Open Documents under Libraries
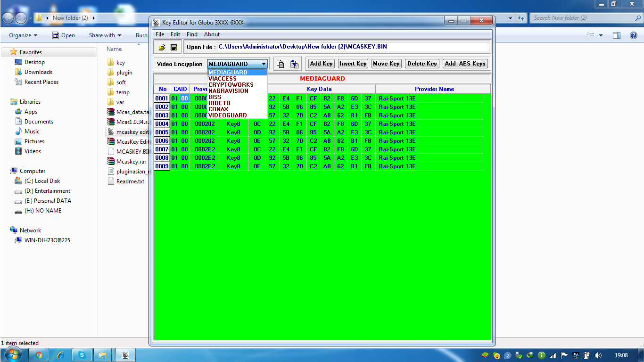Viewport: 644px width, 362px height. tap(39, 122)
